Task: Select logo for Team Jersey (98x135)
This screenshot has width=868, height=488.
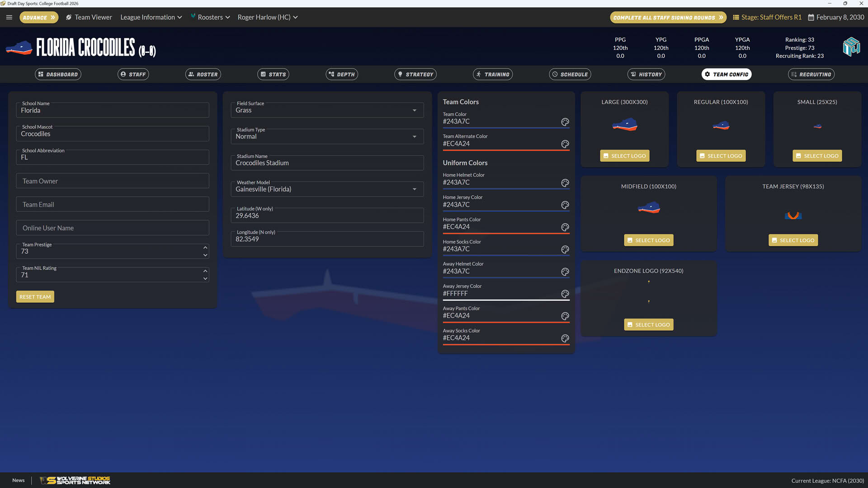Action: pos(793,240)
